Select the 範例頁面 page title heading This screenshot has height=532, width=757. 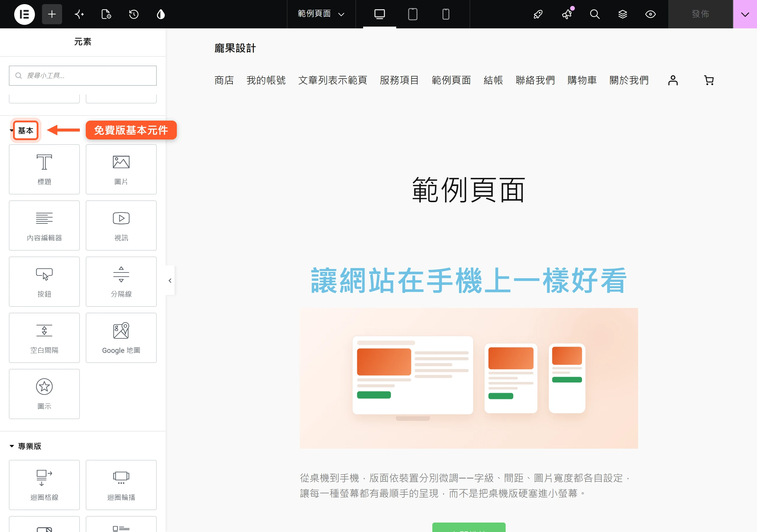point(468,189)
